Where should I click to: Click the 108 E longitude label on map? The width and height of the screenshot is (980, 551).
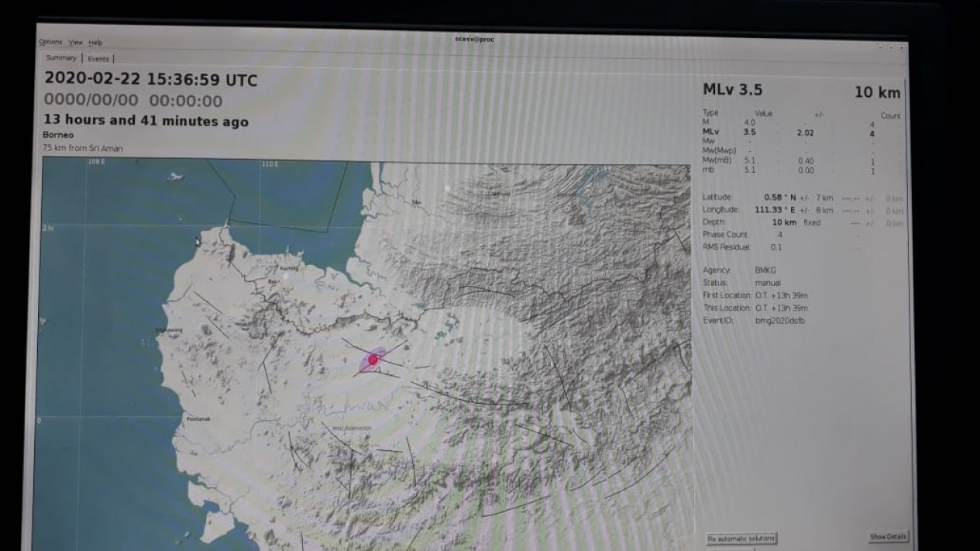pyautogui.click(x=96, y=163)
